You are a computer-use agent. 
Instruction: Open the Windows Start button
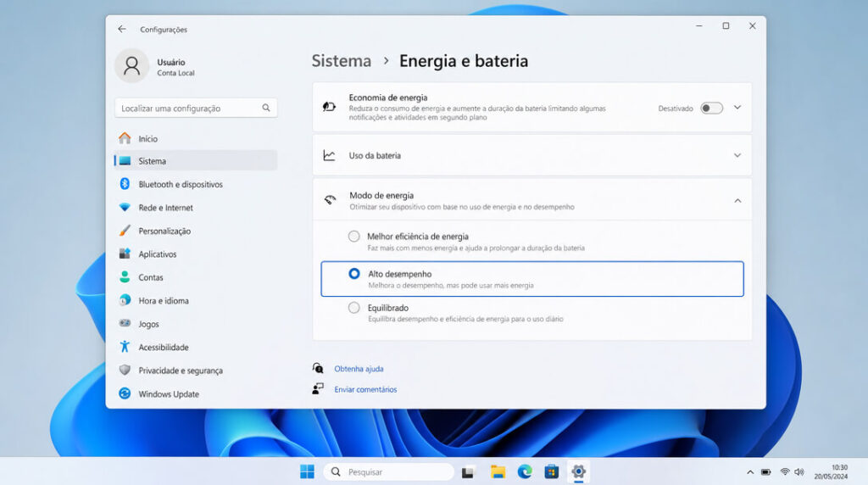pyautogui.click(x=307, y=471)
